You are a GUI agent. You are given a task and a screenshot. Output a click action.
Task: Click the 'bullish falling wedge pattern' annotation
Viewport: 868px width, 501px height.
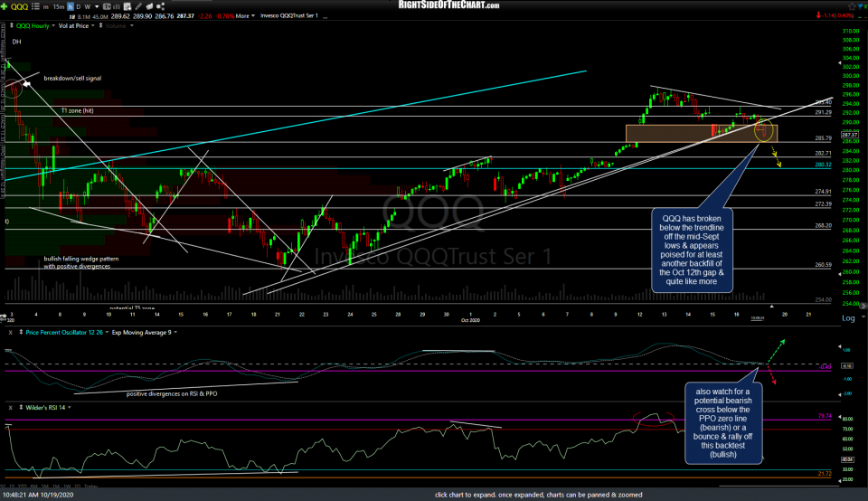(x=81, y=262)
